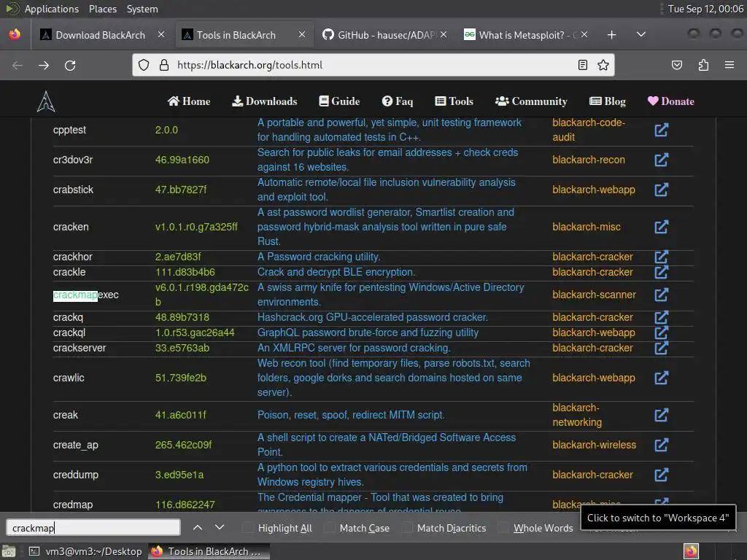747x560 pixels.
Task: Close the Download BlackArch tab
Action: click(x=161, y=34)
